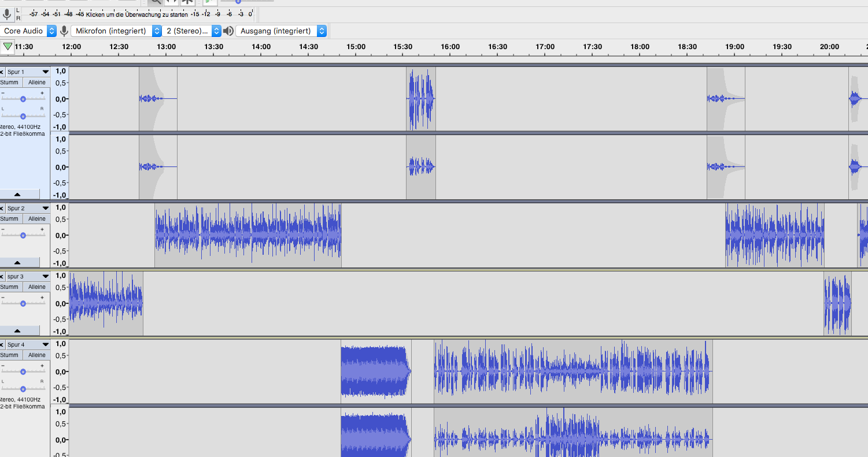The height and width of the screenshot is (457, 868).
Task: Mute Spur 4 with Stumm button
Action: point(10,355)
